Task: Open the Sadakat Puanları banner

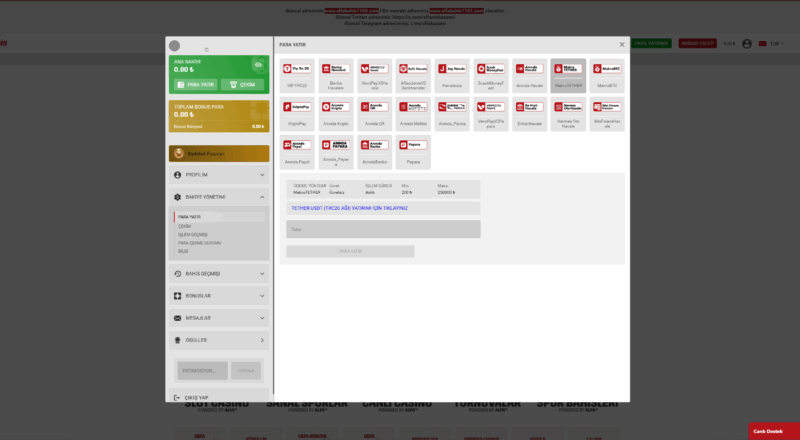Action: (x=219, y=154)
